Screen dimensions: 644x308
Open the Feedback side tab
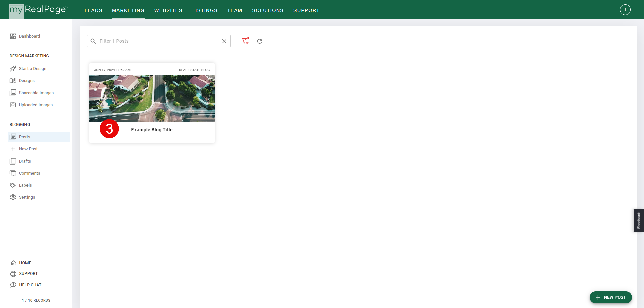pos(639,221)
